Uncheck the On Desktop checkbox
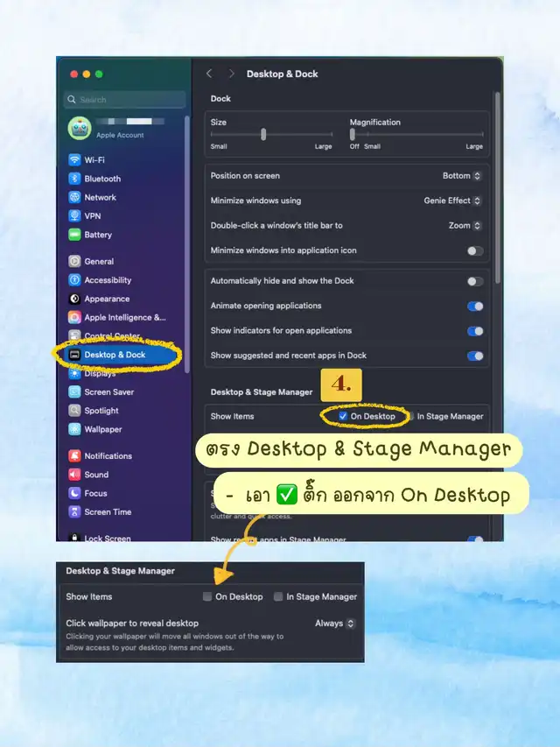The width and height of the screenshot is (560, 747). click(343, 417)
